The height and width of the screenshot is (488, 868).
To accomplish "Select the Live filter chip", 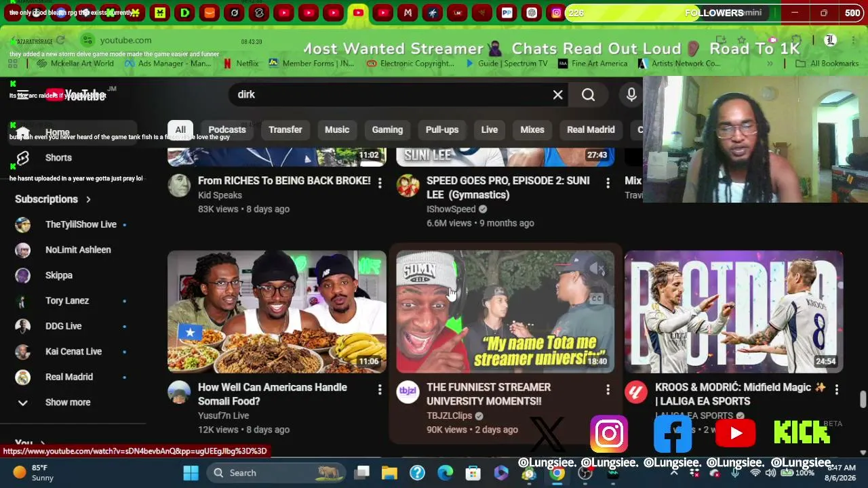I will (x=490, y=129).
